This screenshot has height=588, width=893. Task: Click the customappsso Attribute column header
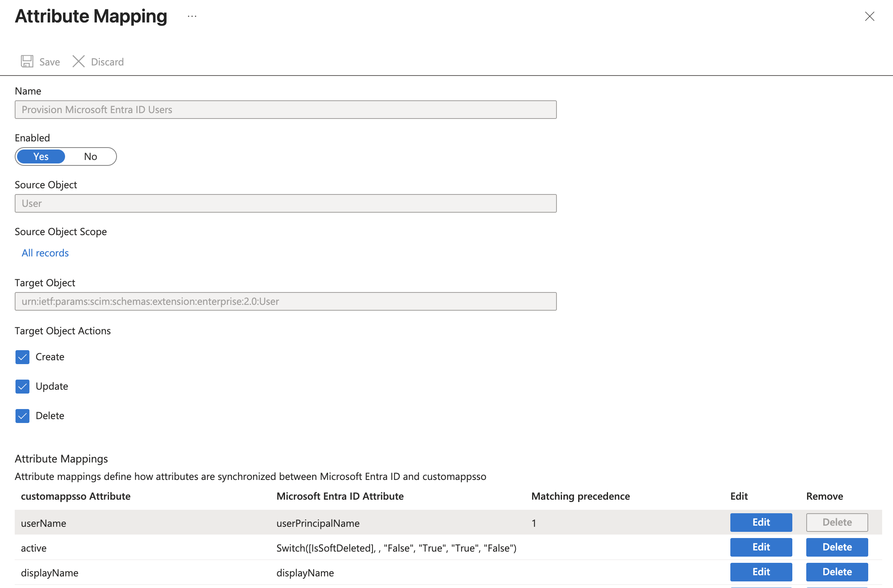pos(76,496)
